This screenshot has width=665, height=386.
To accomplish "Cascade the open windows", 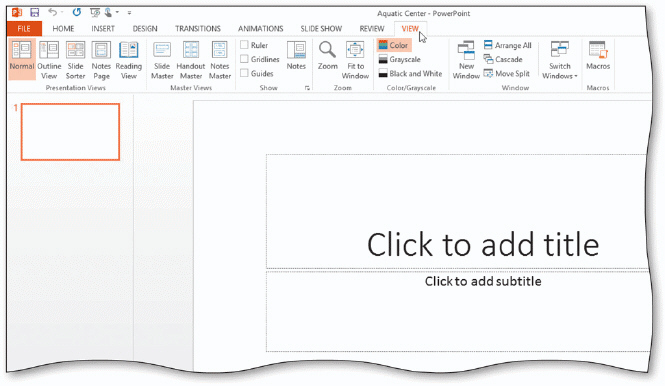I will coord(503,59).
